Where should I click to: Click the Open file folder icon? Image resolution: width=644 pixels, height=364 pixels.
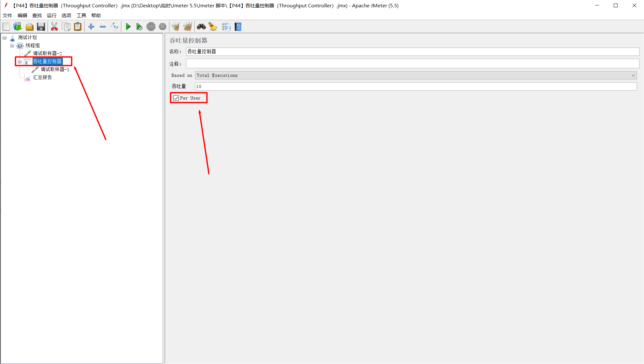click(29, 27)
